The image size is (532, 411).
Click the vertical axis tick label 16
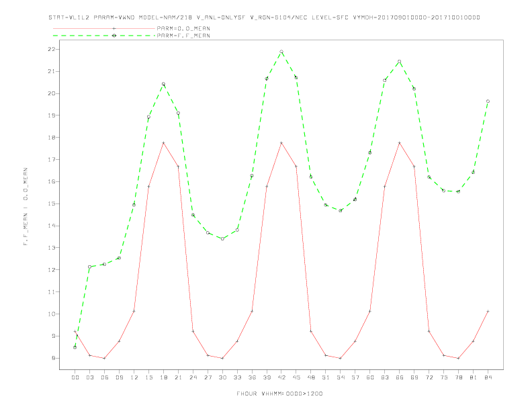pyautogui.click(x=52, y=181)
